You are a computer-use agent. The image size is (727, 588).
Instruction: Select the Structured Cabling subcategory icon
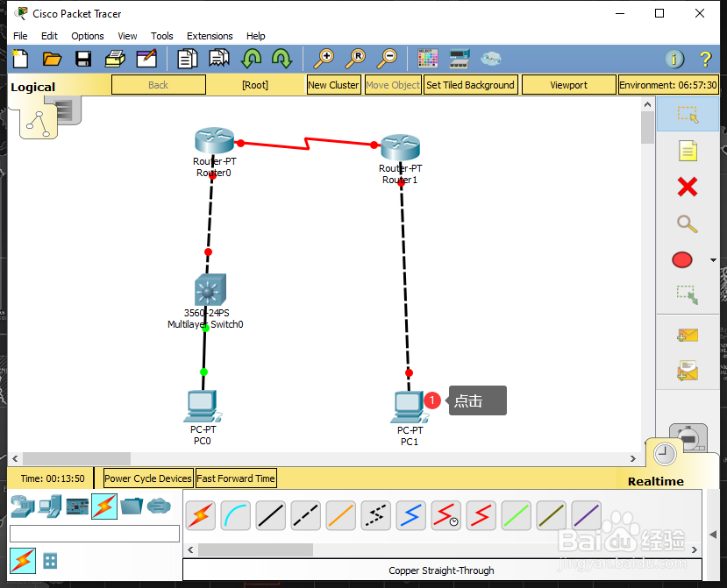pyautogui.click(x=50, y=561)
